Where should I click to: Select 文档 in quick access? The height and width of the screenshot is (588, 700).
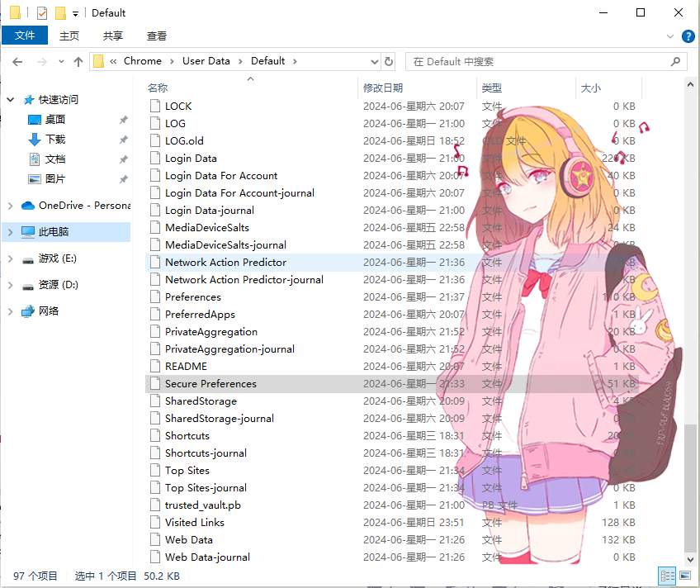tap(55, 159)
